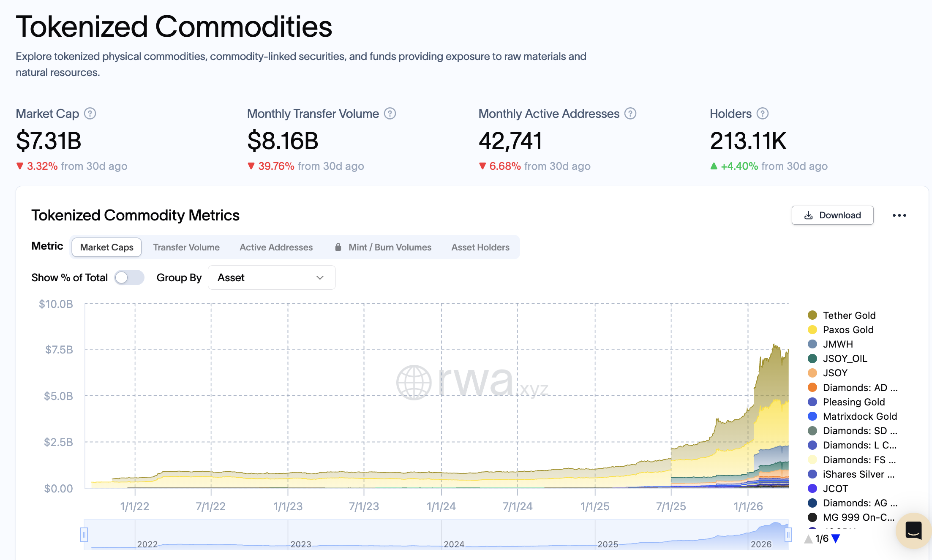Click the right range slider handle
Image resolution: width=932 pixels, height=560 pixels.
click(788, 535)
